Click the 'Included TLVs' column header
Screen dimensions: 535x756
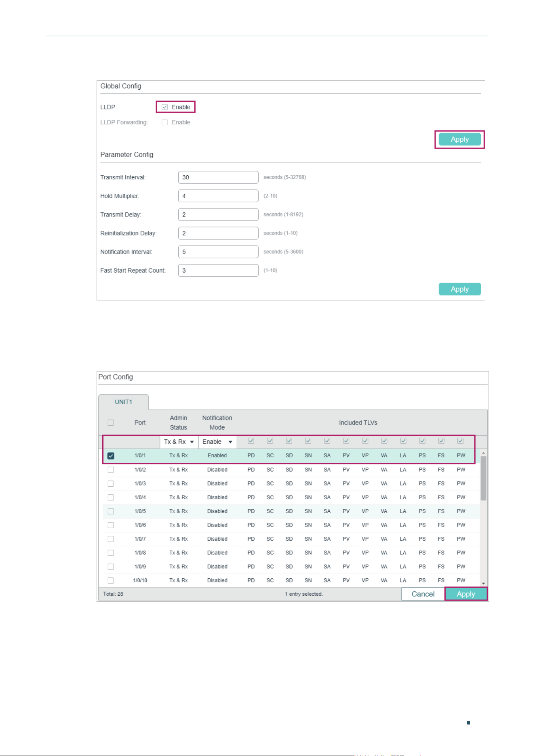pyautogui.click(x=358, y=423)
